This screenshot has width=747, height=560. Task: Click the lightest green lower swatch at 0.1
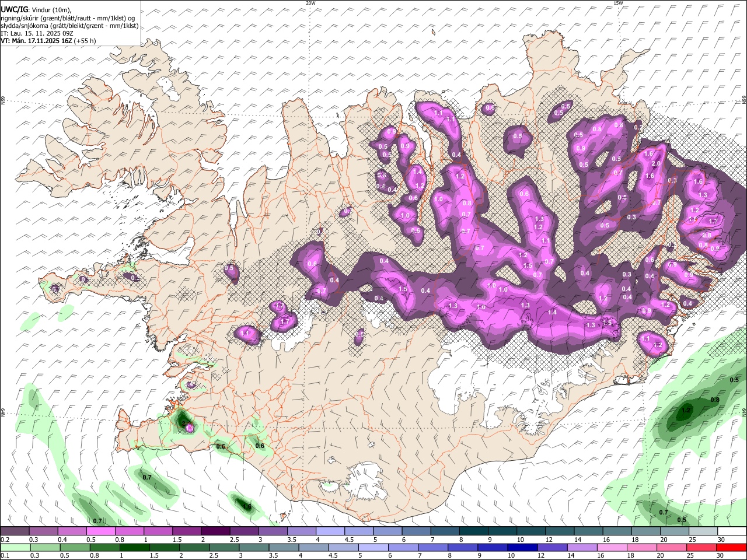point(15,547)
